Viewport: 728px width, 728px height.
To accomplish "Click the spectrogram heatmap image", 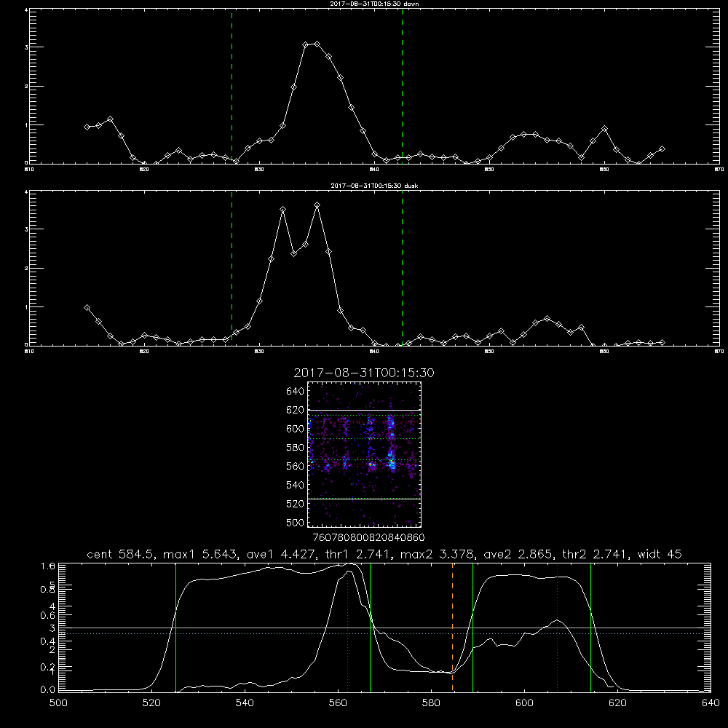I will [x=365, y=454].
